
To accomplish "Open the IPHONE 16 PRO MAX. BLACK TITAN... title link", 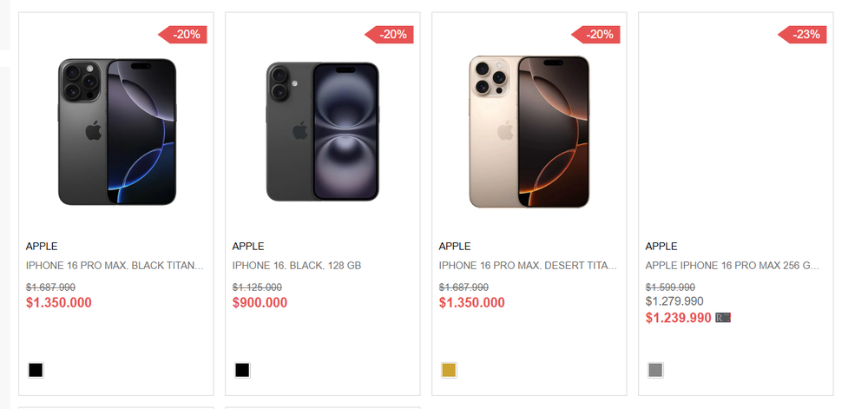I will pyautogui.click(x=115, y=266).
